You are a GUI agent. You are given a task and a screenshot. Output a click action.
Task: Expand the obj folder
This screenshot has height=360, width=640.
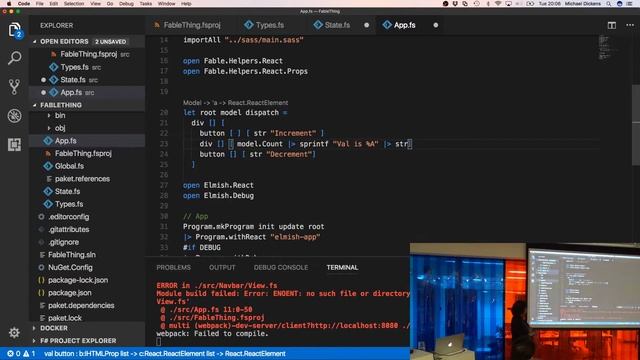pos(60,128)
